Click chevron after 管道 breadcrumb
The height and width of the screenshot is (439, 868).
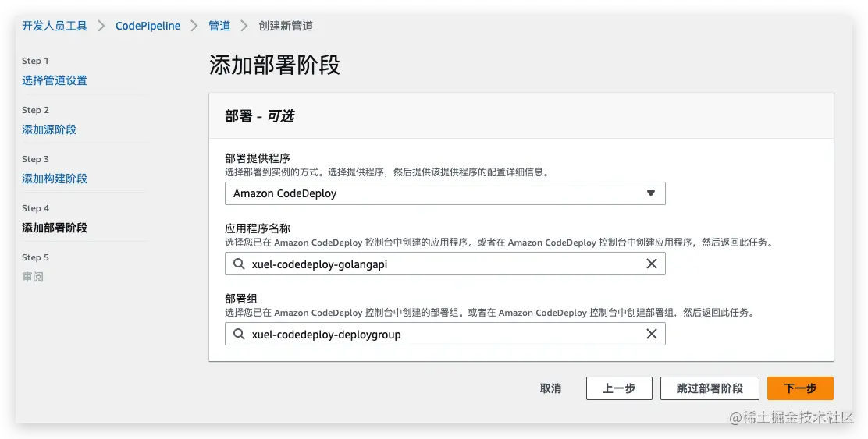click(x=244, y=26)
